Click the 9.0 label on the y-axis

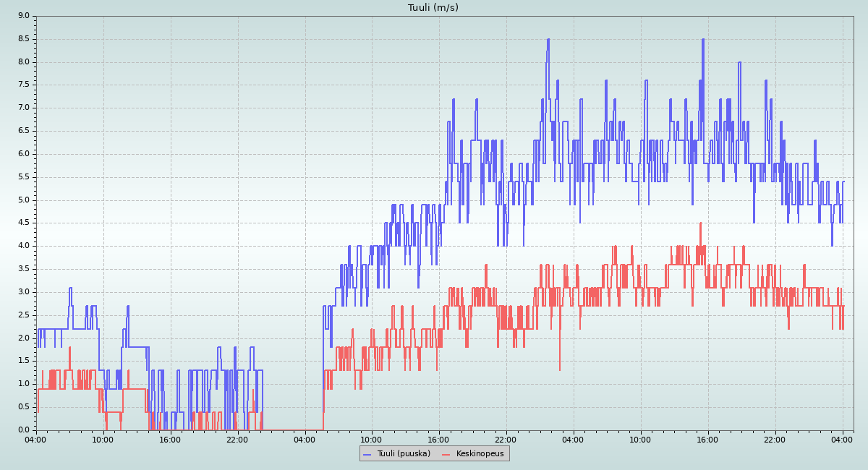[24, 16]
